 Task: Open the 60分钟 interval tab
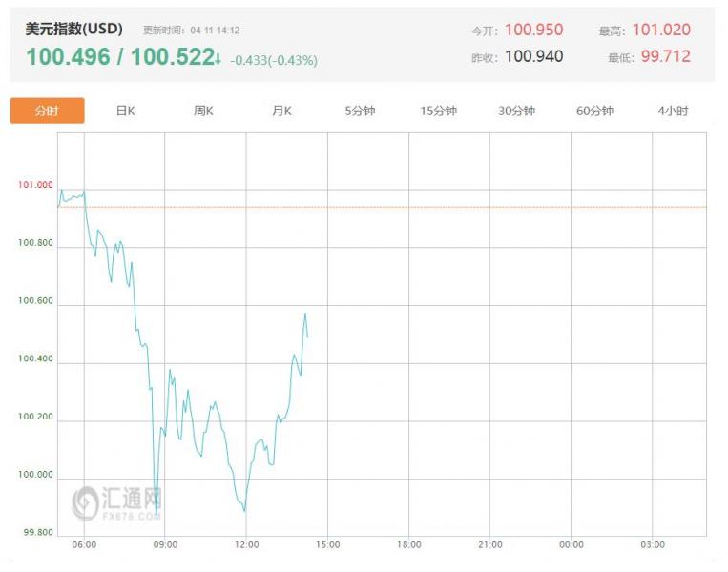click(594, 111)
